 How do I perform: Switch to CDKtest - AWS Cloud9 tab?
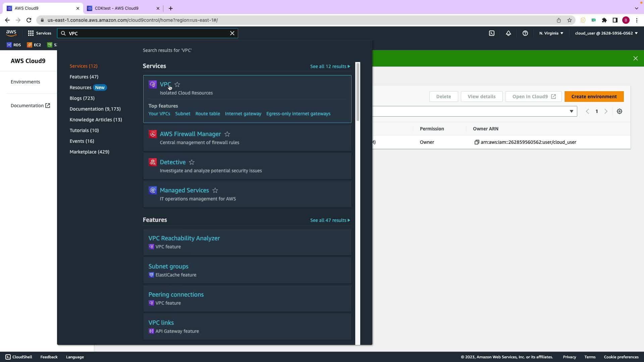[x=116, y=8]
